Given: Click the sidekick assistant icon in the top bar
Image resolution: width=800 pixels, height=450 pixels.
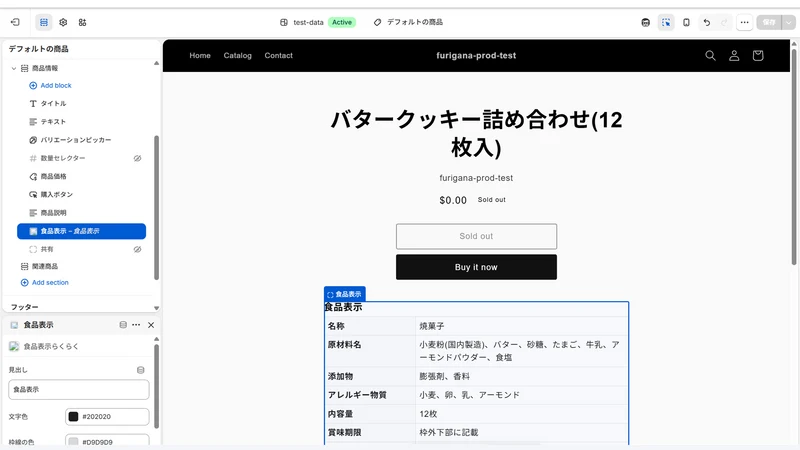Looking at the screenshot, I should click(645, 22).
